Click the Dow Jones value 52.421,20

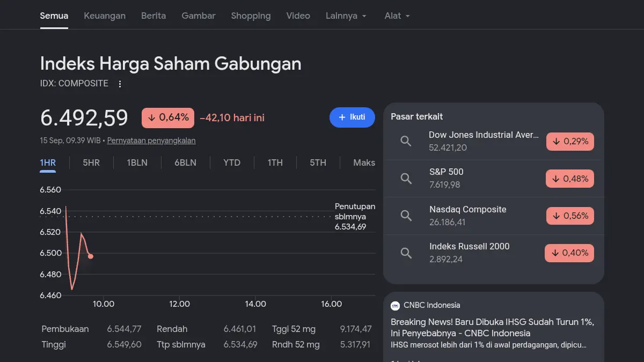pos(448,147)
